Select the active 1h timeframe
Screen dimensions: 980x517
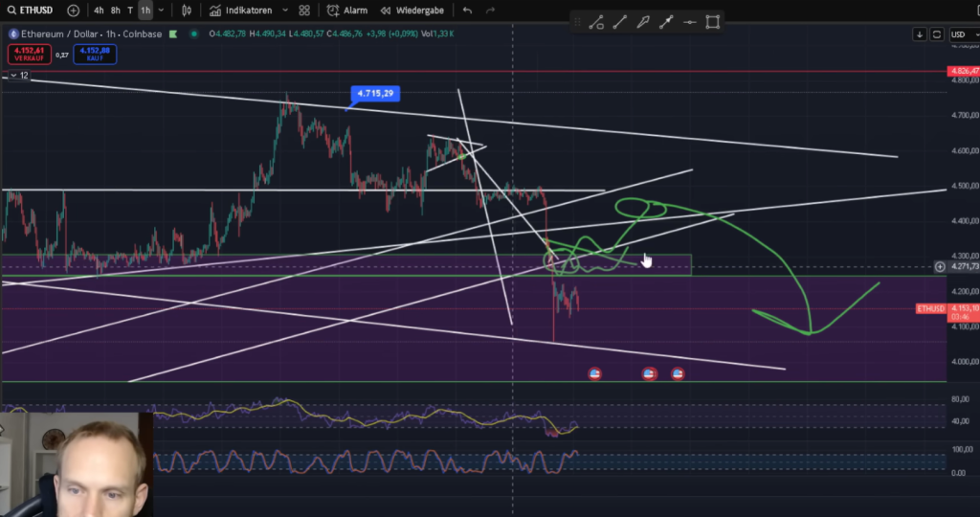pos(145,10)
